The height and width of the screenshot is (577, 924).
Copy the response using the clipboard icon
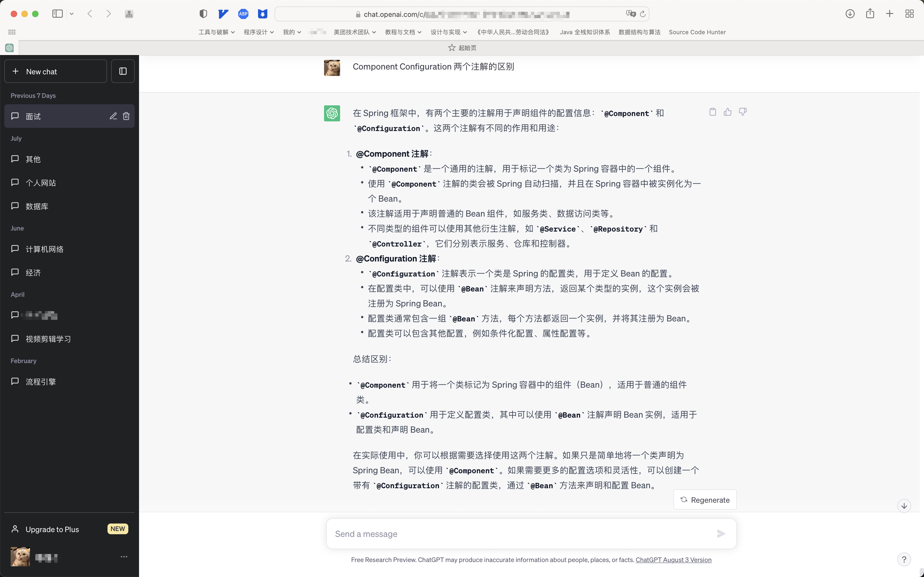tap(712, 112)
